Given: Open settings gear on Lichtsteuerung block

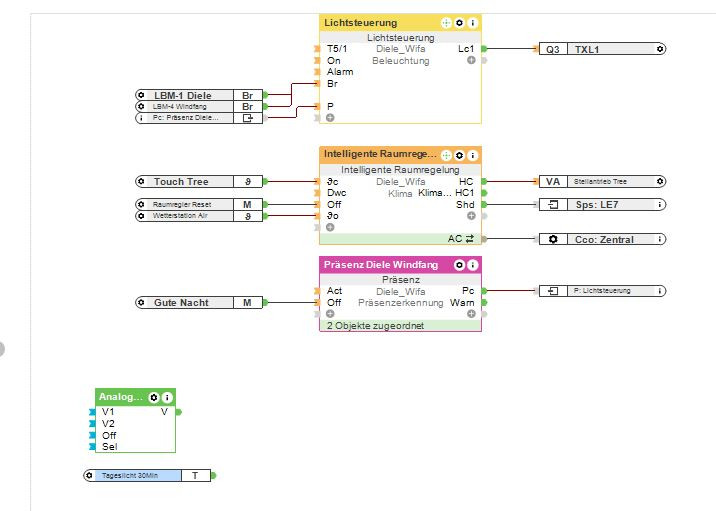Looking at the screenshot, I should 459,22.
